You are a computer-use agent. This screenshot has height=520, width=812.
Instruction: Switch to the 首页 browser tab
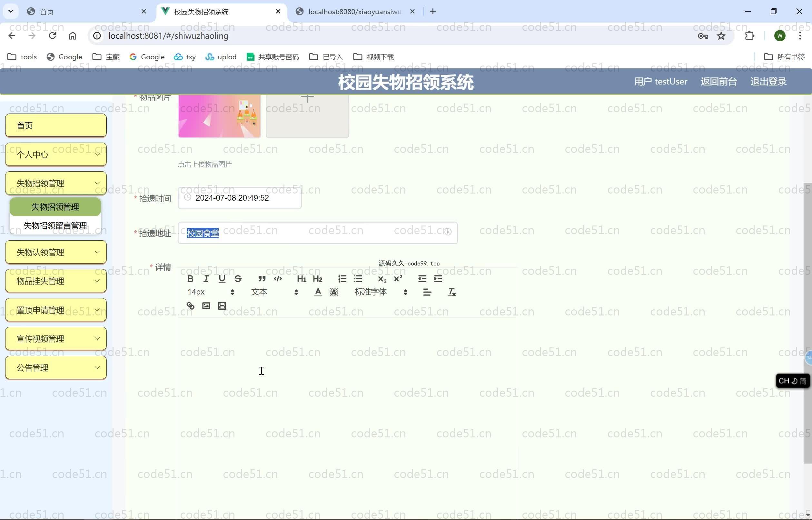88,12
